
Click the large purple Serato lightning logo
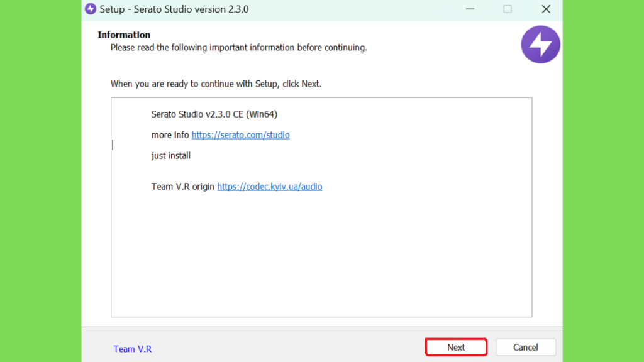pyautogui.click(x=540, y=45)
